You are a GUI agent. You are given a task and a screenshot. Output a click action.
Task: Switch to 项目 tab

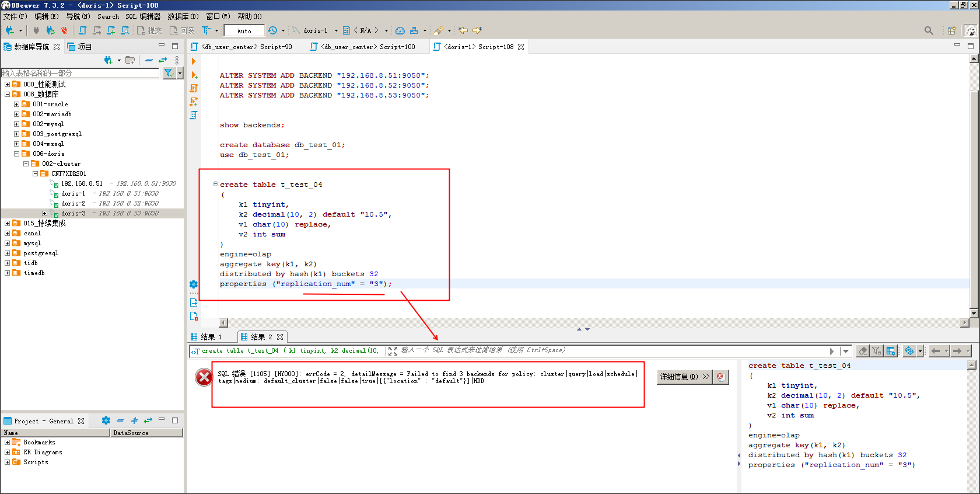[79, 47]
